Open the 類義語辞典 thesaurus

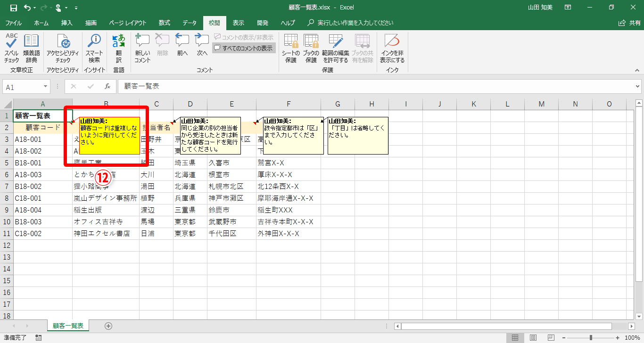32,49
